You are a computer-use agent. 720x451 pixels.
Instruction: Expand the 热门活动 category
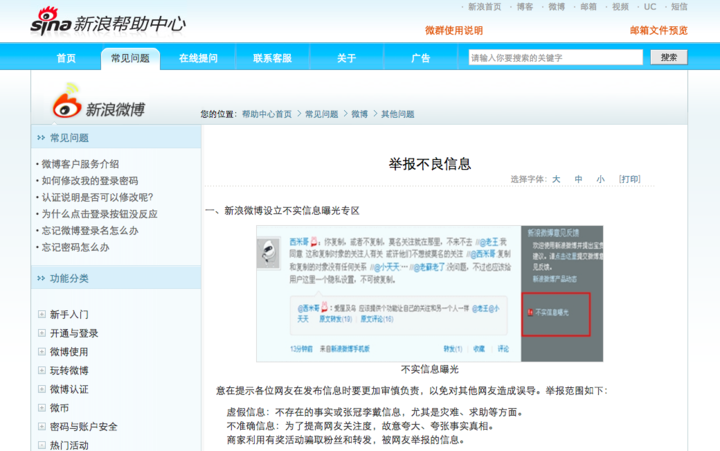[42, 445]
